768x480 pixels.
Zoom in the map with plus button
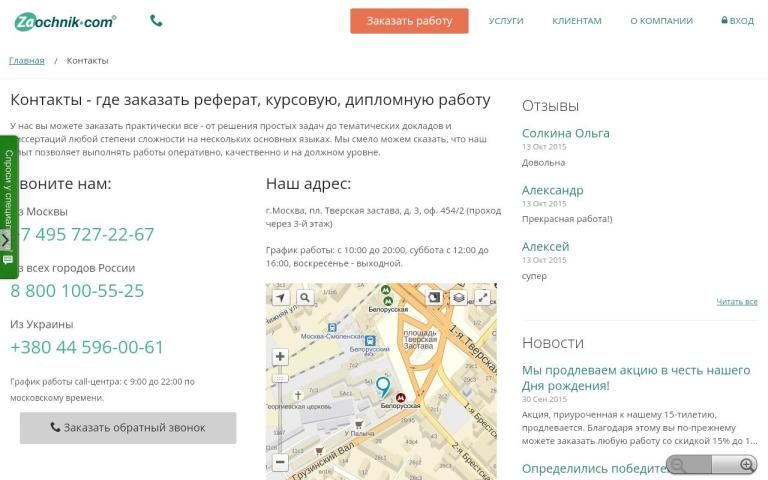281,357
